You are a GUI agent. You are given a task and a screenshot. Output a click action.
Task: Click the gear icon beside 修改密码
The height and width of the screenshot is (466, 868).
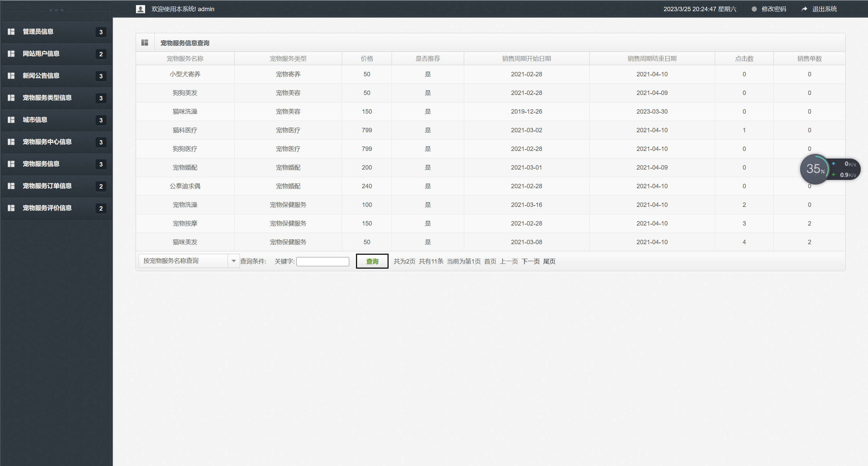[754, 9]
